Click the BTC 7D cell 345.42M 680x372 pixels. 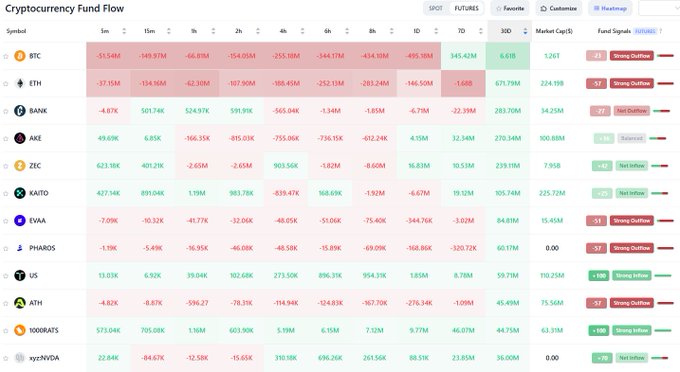[463, 56]
